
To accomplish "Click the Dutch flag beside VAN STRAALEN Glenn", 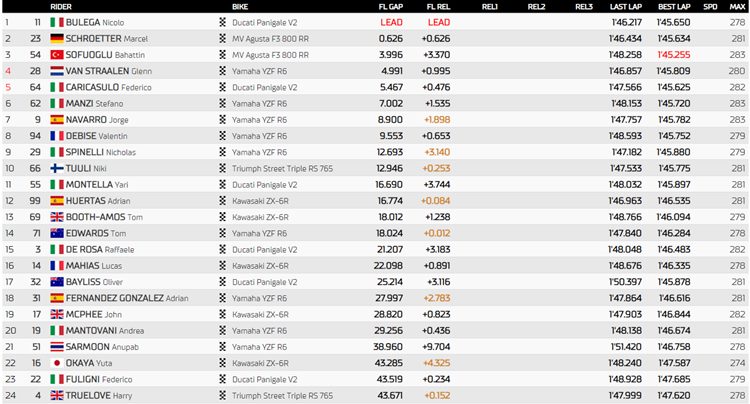I will click(57, 71).
